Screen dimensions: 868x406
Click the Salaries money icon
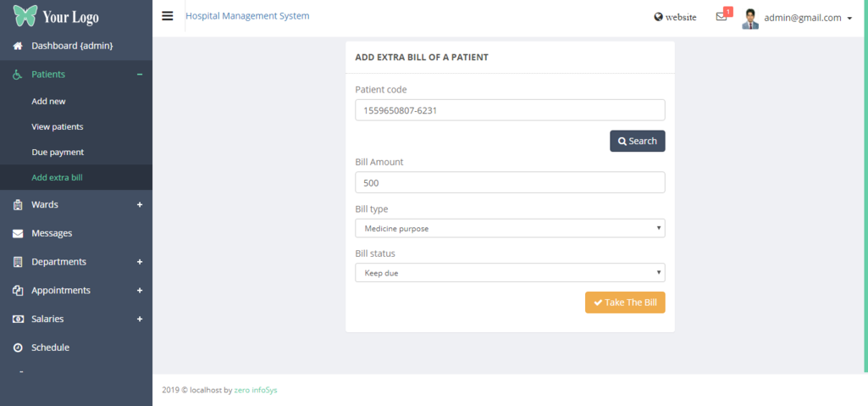[x=18, y=319]
